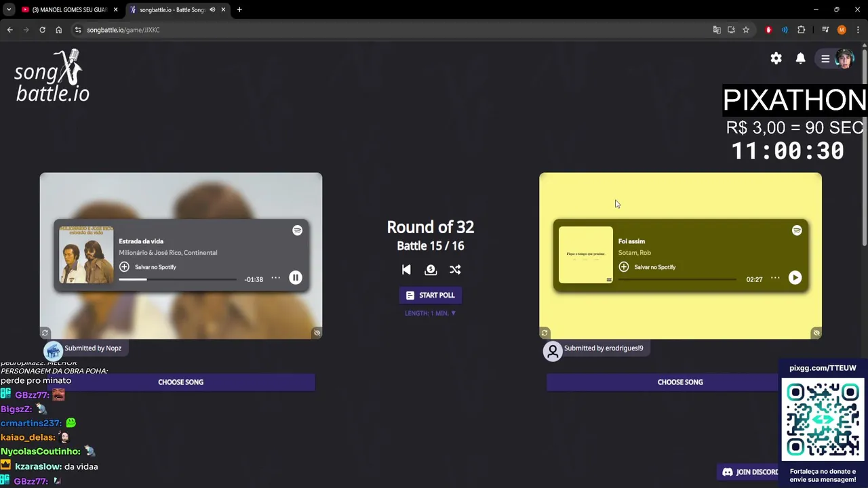Screen dimensions: 868x488
Task: Close the MANOEL GOMES YouTube tab
Action: [x=115, y=9]
